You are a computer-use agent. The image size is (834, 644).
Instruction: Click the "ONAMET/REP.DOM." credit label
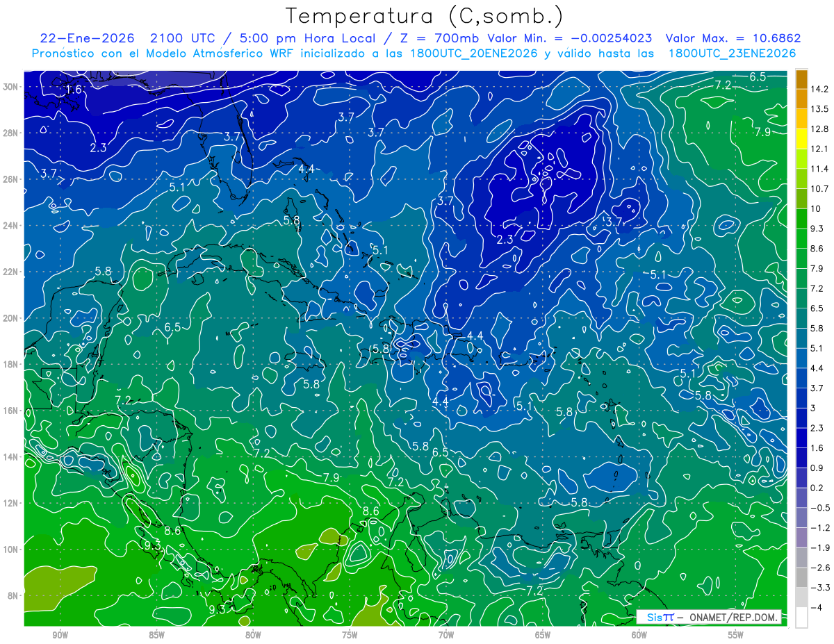pyautogui.click(x=733, y=617)
